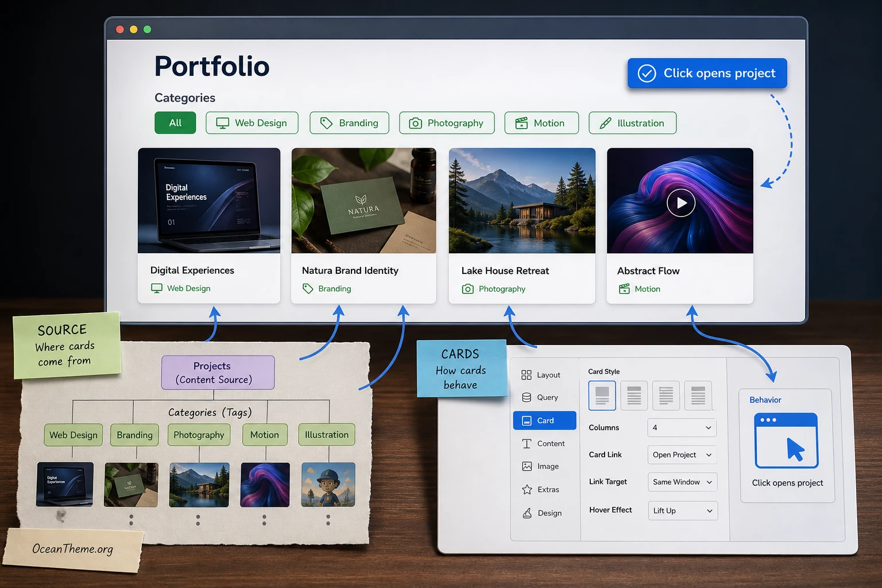Open the Link Target dropdown showing Same Window
This screenshot has height=588, width=882.
point(682,482)
